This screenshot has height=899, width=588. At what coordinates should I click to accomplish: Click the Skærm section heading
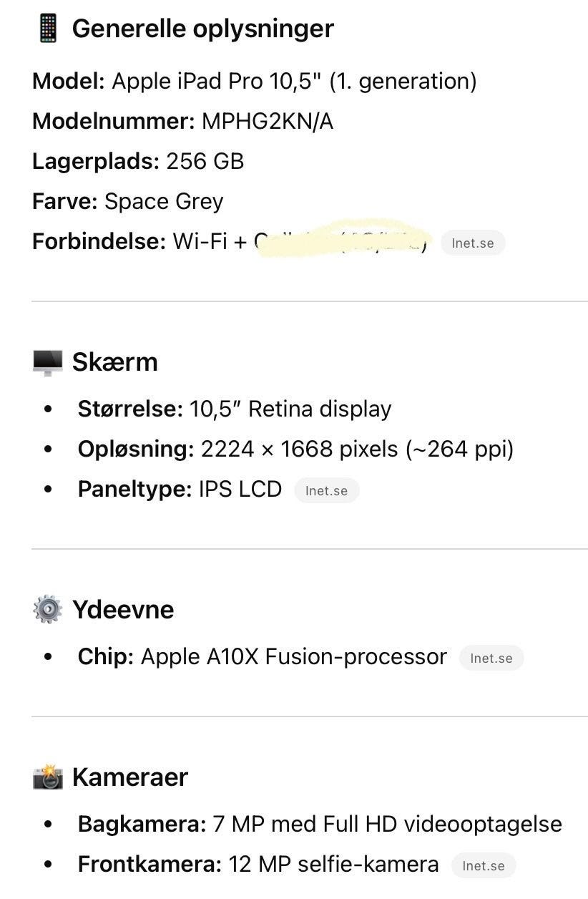click(x=114, y=362)
